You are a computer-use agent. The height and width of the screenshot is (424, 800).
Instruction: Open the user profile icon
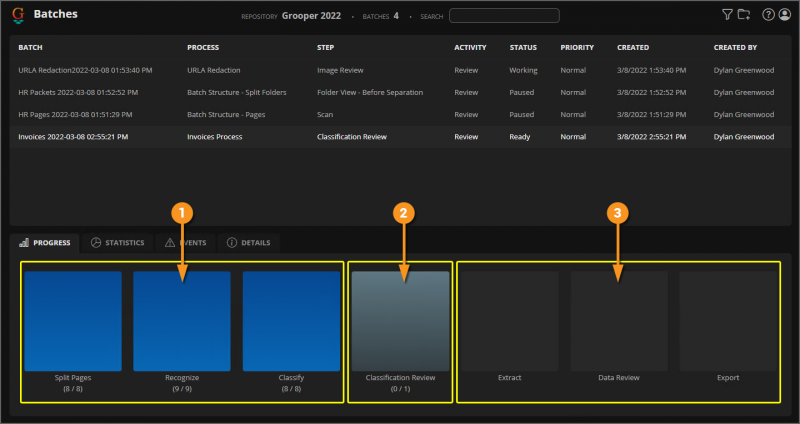click(x=783, y=15)
